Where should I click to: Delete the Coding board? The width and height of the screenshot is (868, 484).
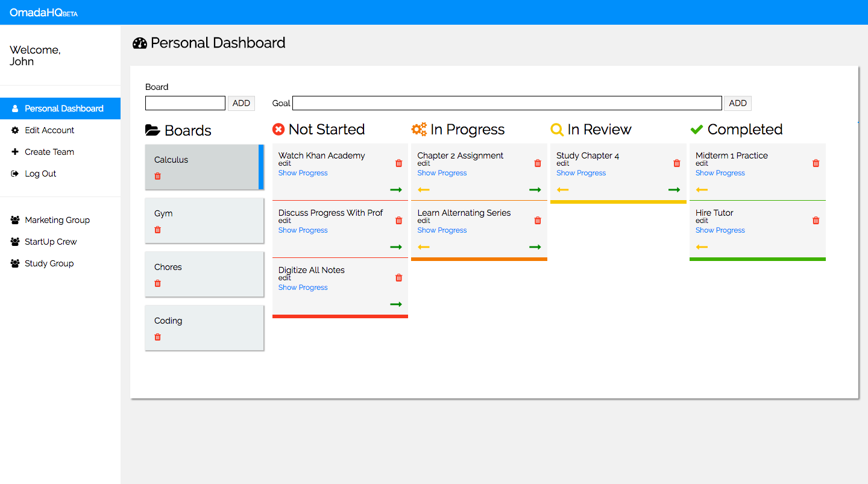tap(158, 337)
